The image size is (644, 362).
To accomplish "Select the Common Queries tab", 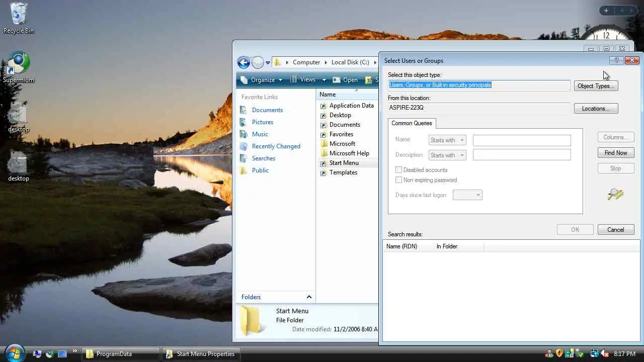I will point(412,123).
